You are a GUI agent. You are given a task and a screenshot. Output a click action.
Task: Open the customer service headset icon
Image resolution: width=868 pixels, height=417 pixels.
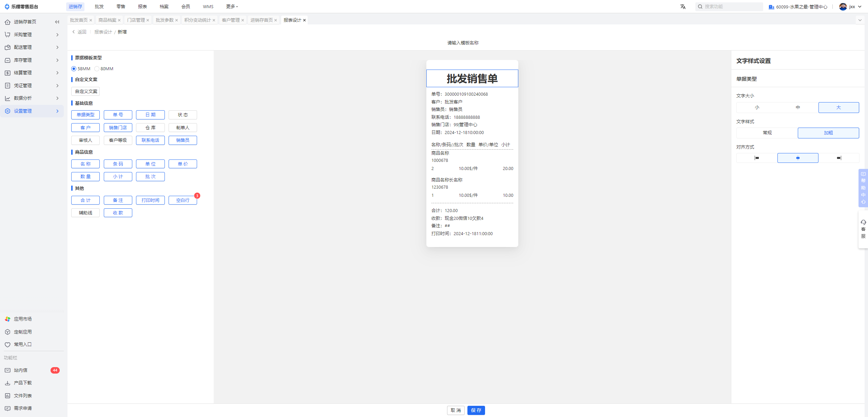[863, 223]
